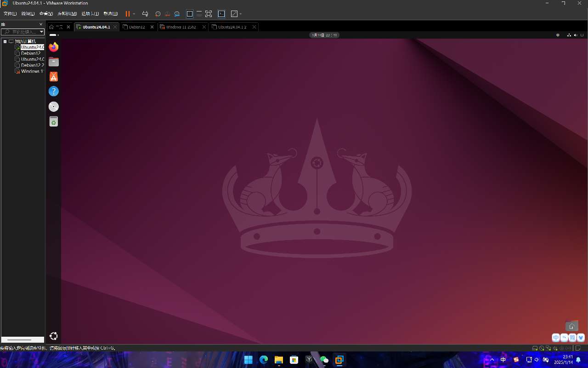Open Trash from the Ubuntu dock
This screenshot has width=588, height=368.
click(54, 121)
